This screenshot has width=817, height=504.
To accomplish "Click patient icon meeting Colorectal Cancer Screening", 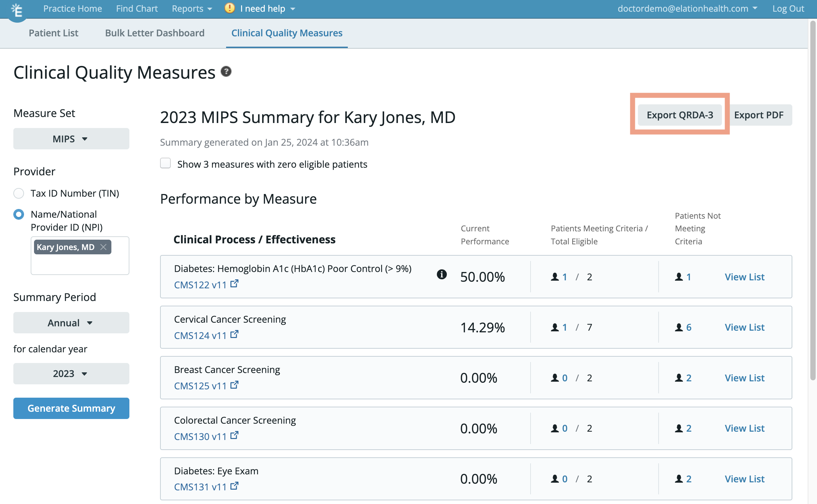I will click(555, 428).
